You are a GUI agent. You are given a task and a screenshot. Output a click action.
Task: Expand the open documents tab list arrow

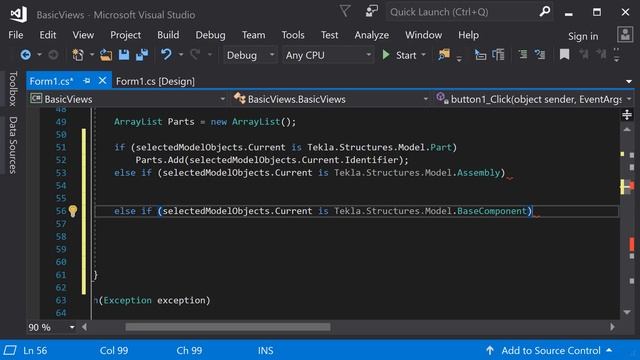[629, 81]
